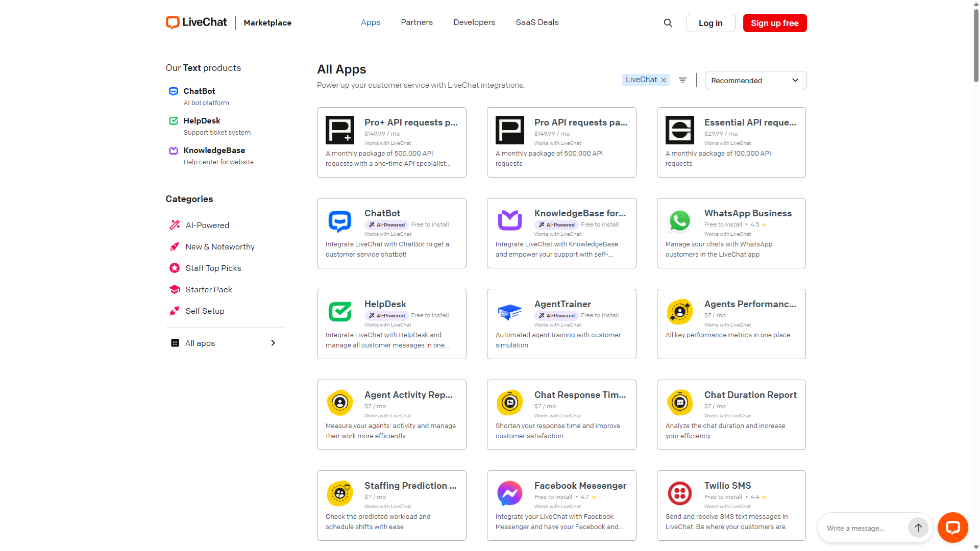Screen dimensions: 980x551
Task: Expand the All apps category arrow
Action: click(273, 343)
